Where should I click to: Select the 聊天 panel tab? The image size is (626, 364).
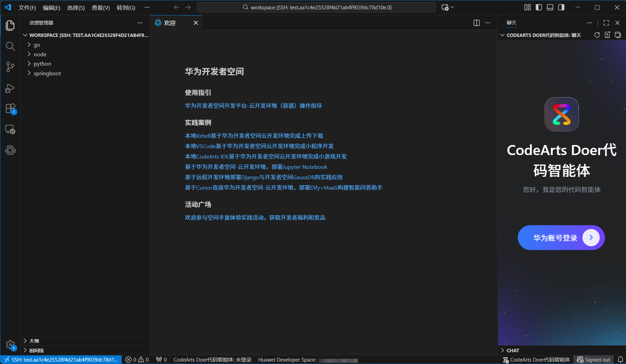click(x=512, y=23)
